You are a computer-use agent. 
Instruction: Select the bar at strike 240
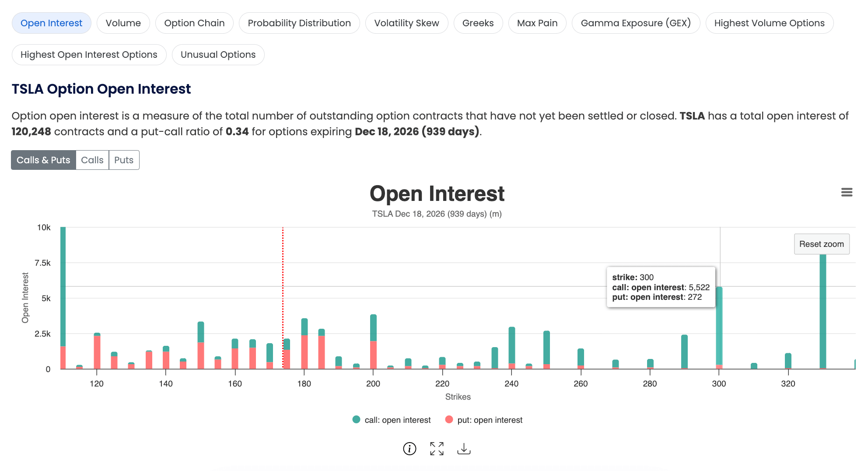pos(511,348)
